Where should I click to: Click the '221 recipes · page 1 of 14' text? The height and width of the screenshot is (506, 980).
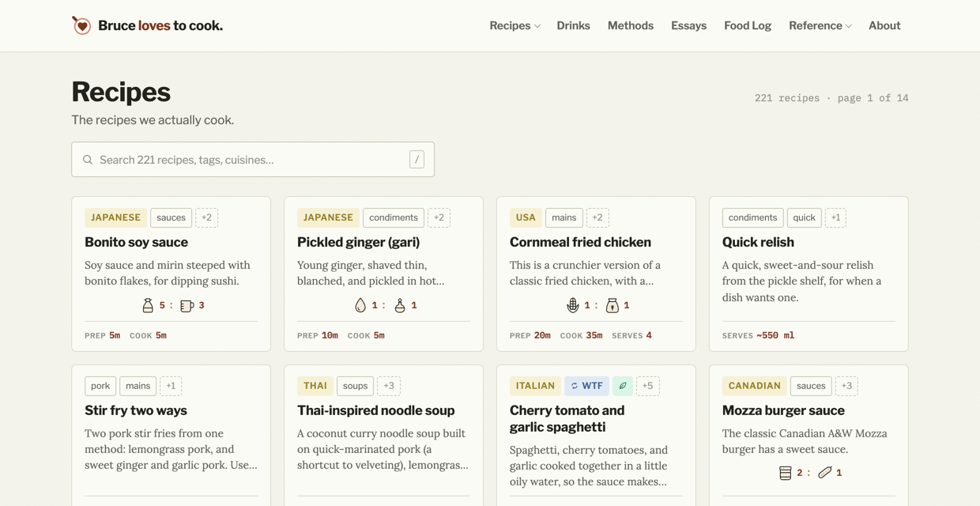[831, 98]
